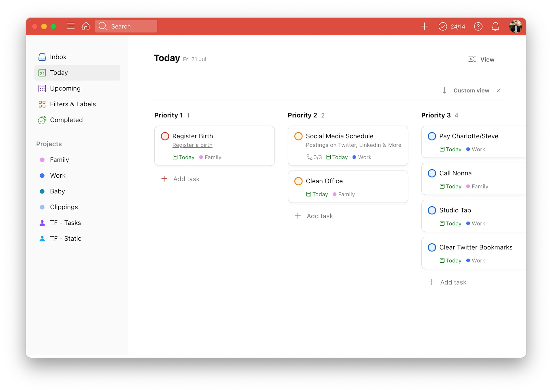Open the View options dropdown

point(481,59)
